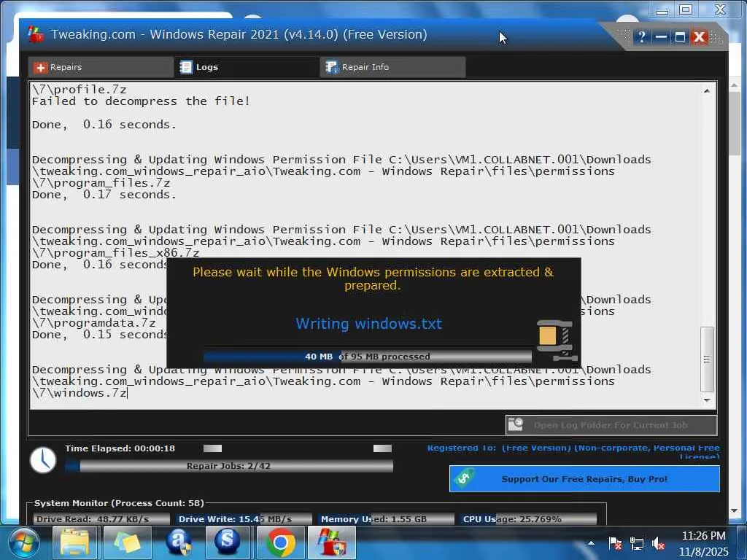The image size is (747, 560).
Task: Click the Repair Info tab icon
Action: (332, 67)
